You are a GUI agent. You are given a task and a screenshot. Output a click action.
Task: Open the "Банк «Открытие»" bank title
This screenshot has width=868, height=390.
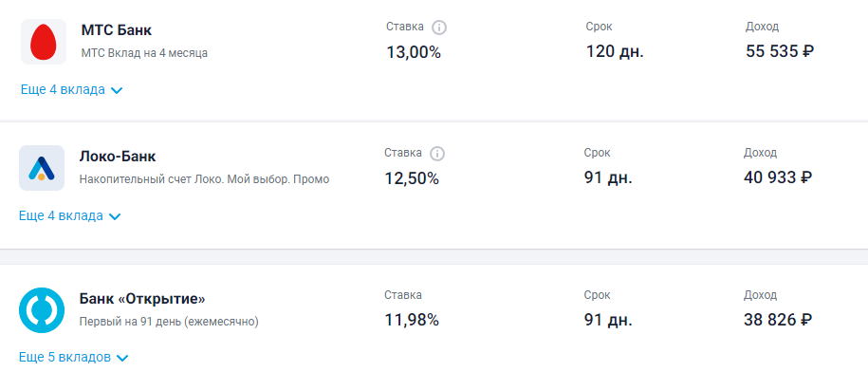coord(142,299)
